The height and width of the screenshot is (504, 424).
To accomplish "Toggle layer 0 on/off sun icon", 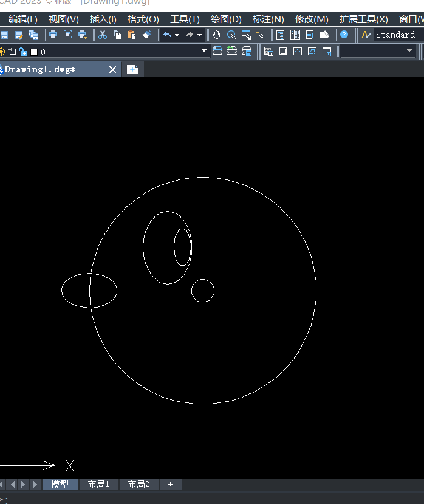I will coord(2,52).
